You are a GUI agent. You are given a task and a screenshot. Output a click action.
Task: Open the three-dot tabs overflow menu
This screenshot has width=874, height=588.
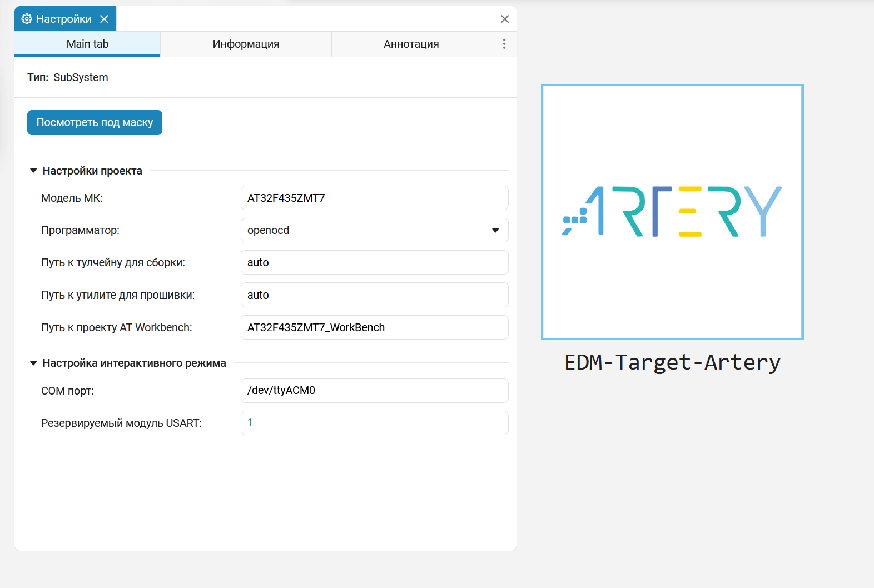504,44
